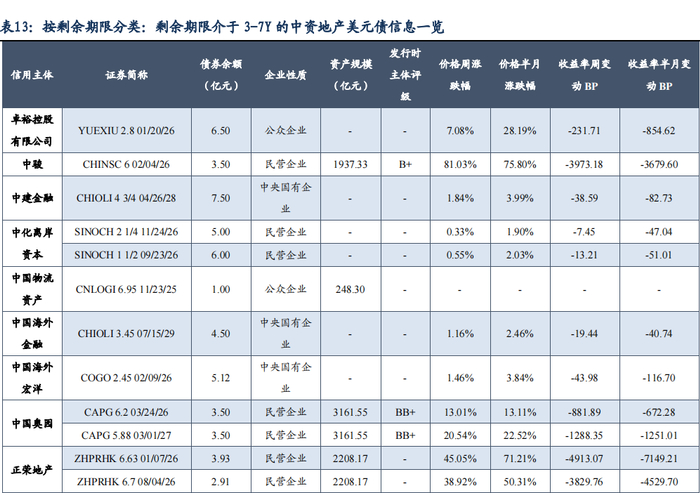The image size is (700, 493).
Task: Click the CHIOLI 4 3/4 04/26/28 cell
Action: click(x=126, y=198)
